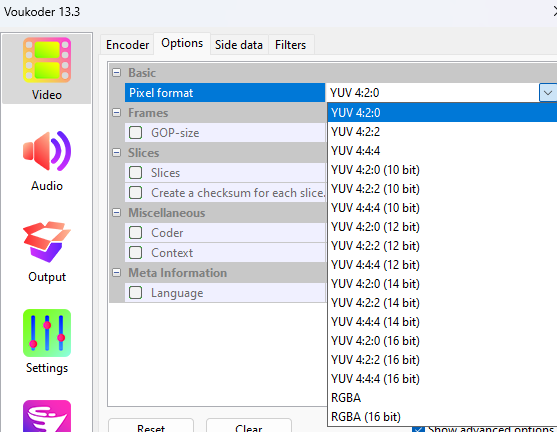The image size is (557, 432).
Task: Select the RGBA pixel format option
Action: pos(442,398)
